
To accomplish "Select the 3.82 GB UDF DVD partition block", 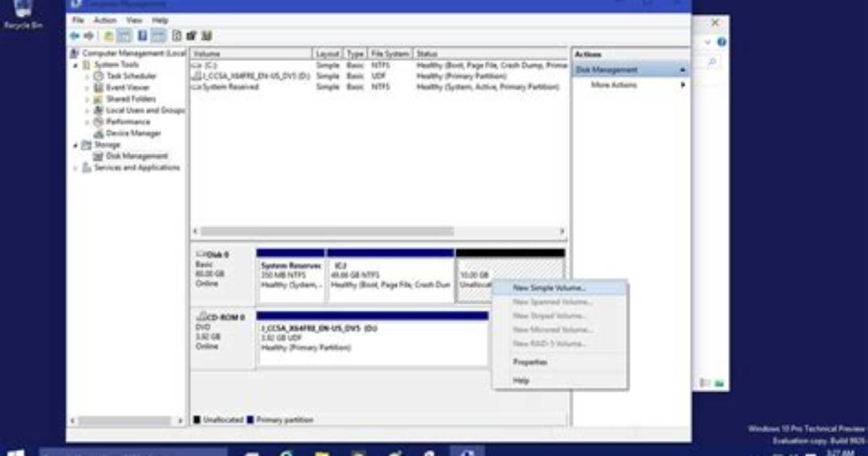I will pyautogui.click(x=372, y=338).
